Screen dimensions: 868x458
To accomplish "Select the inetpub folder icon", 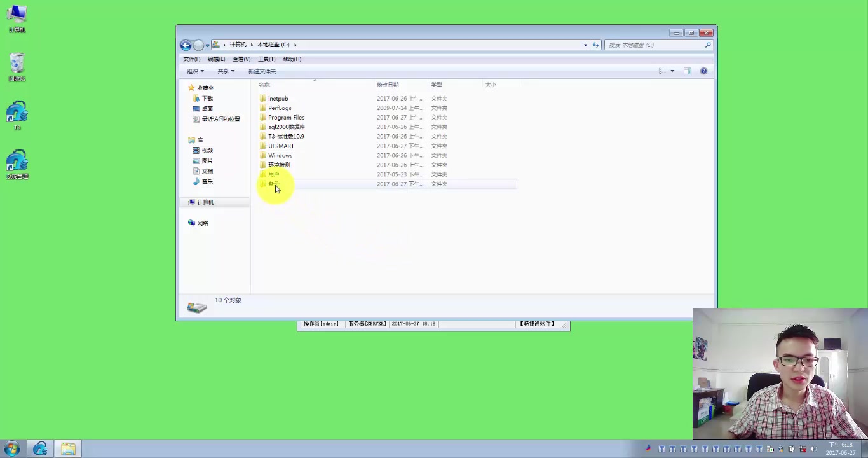I will click(x=262, y=99).
